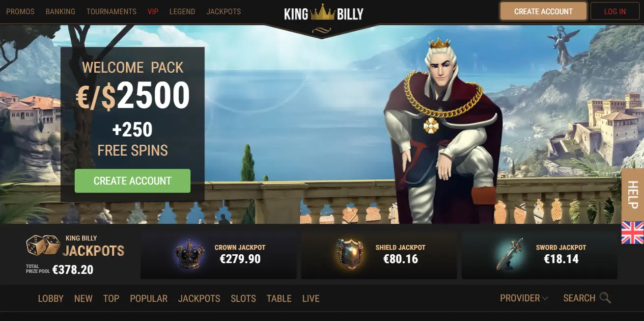Click the King Billy crown logo
The image size is (644, 321).
(323, 13)
